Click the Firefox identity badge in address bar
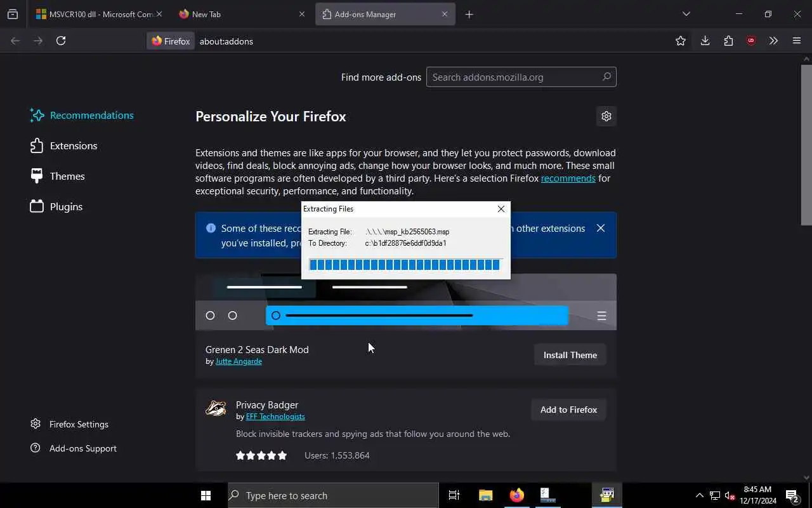 pos(171,41)
